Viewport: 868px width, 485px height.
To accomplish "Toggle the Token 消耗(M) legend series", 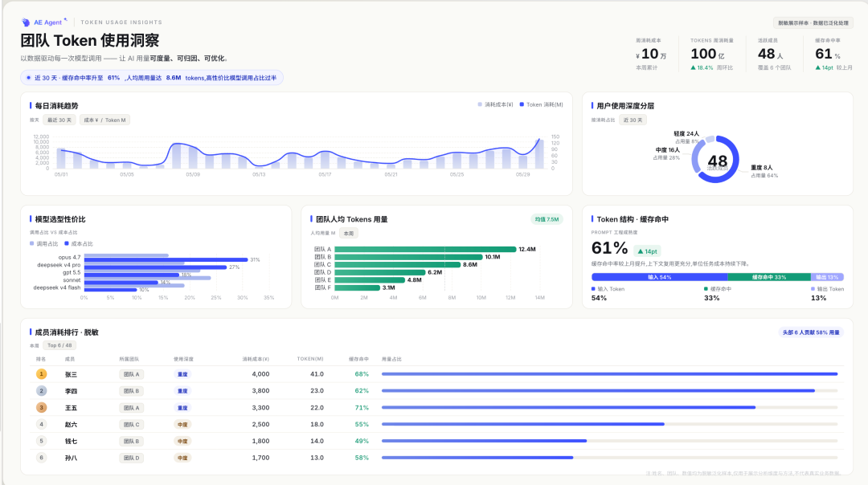I will coord(542,104).
